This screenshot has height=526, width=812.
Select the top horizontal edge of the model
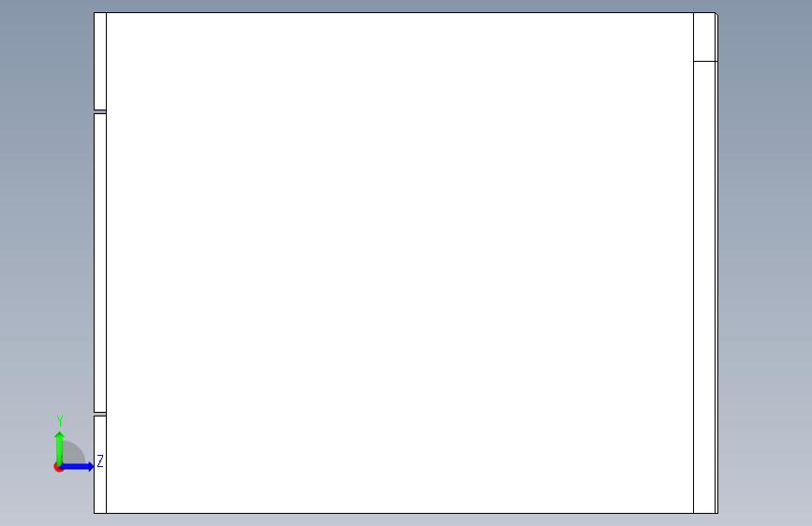click(x=404, y=12)
